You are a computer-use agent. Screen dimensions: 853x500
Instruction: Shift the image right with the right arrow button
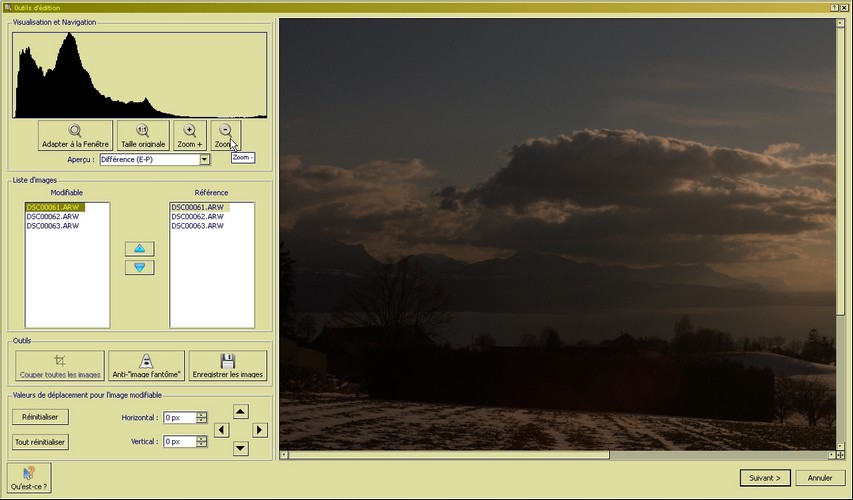click(260, 430)
